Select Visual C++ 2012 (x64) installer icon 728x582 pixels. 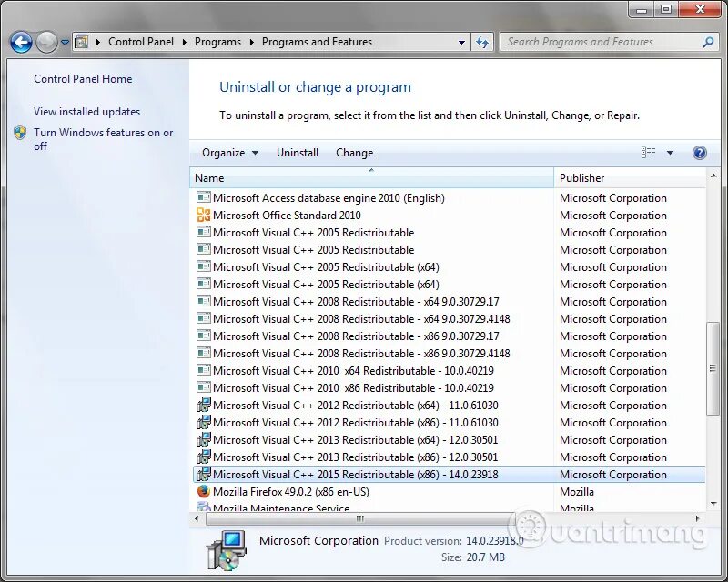coord(203,406)
